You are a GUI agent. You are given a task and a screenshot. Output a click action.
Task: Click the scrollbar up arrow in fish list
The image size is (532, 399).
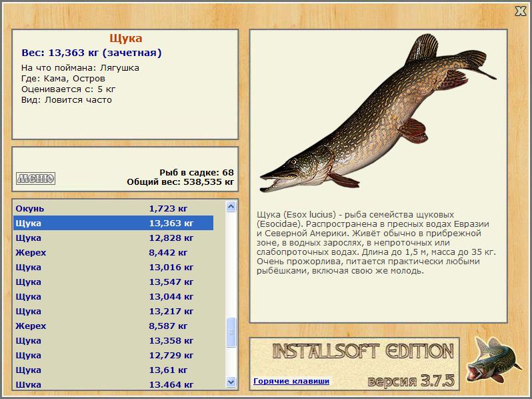tap(231, 206)
